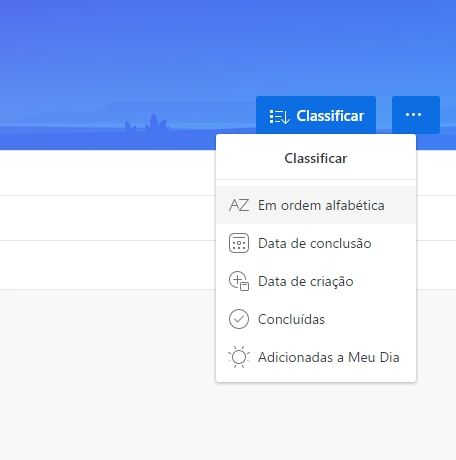Open the three-dots more options button
This screenshot has height=460, width=456.
pos(416,115)
